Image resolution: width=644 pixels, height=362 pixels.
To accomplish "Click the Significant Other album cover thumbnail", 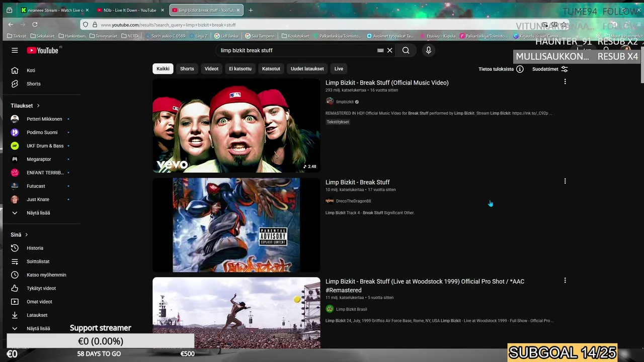I will pos(236,225).
